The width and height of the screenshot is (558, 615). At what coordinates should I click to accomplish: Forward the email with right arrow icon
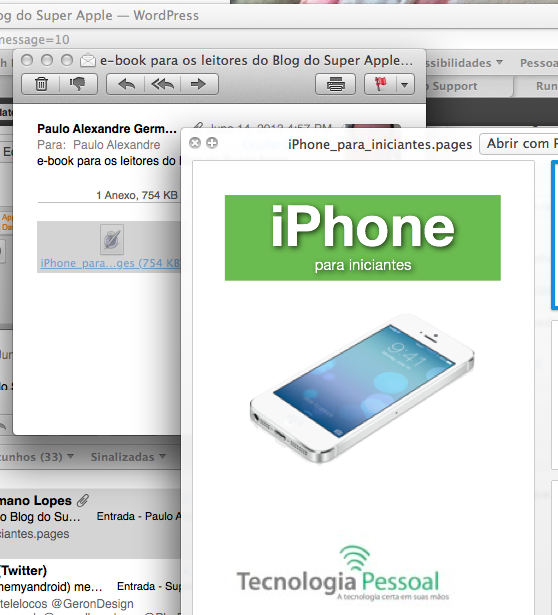point(198,84)
